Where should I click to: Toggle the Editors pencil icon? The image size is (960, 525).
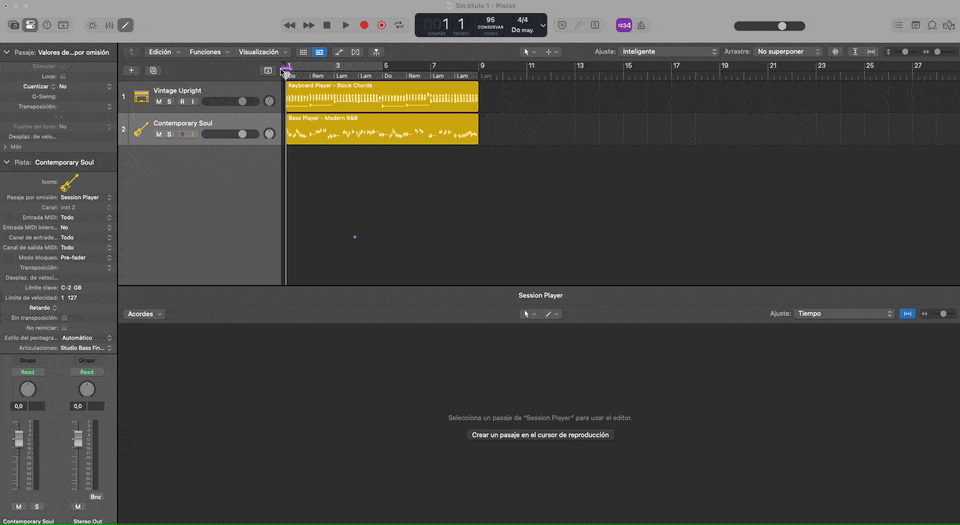pyautogui.click(x=126, y=25)
